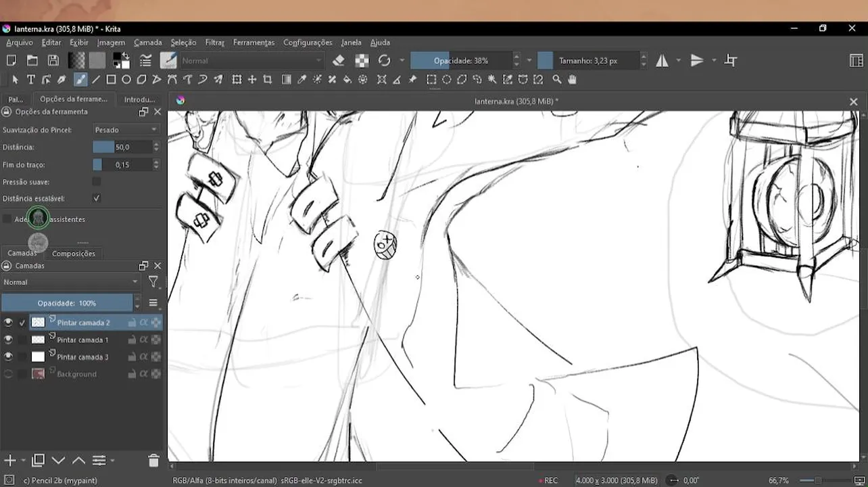Select the rectangular selection tool
This screenshot has height=487, width=868.
431,80
